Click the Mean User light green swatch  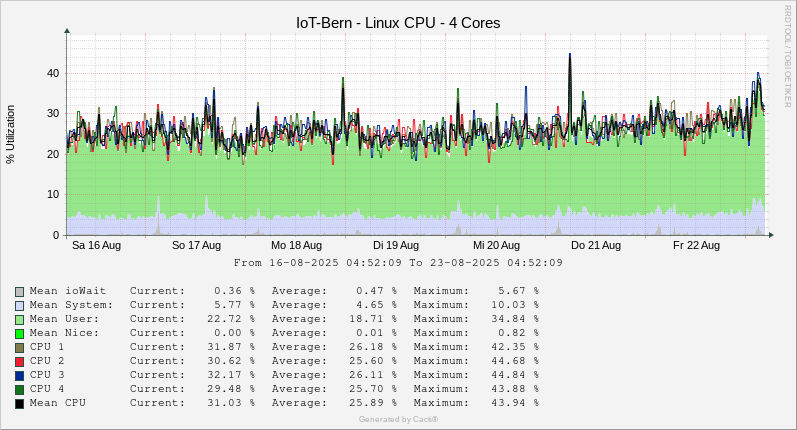click(19, 320)
